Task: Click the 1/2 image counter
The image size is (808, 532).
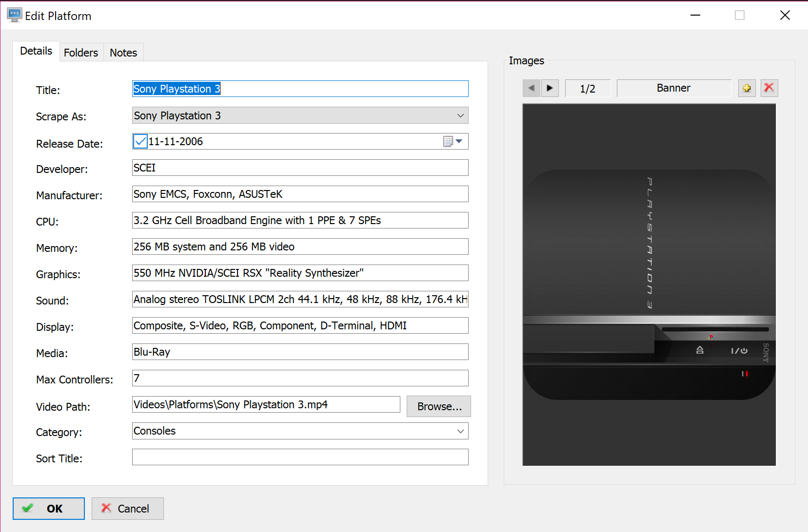Action: point(588,88)
